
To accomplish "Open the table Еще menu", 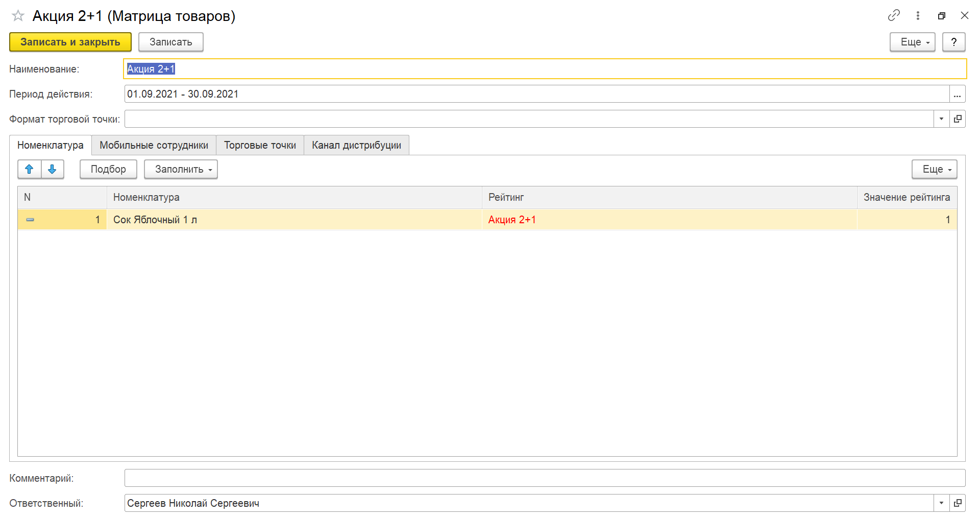I will (x=934, y=169).
